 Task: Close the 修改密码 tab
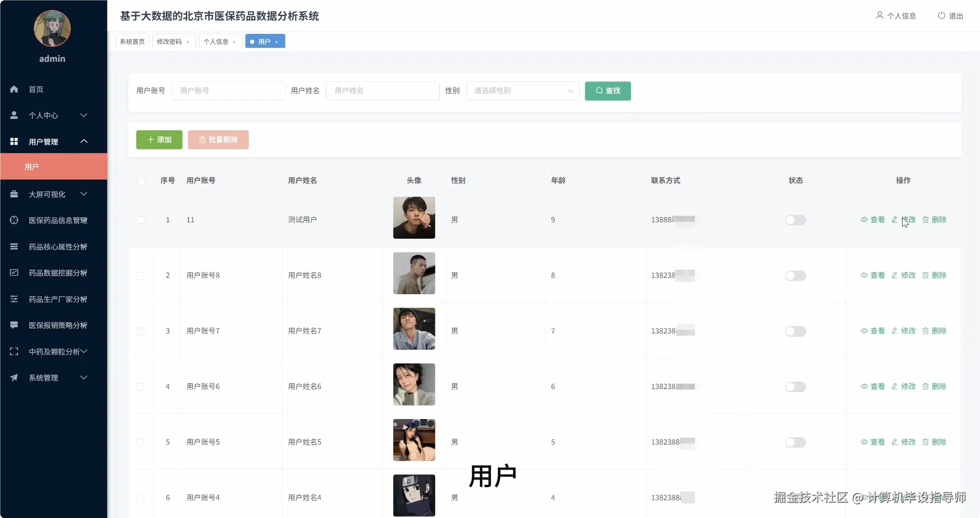[188, 42]
